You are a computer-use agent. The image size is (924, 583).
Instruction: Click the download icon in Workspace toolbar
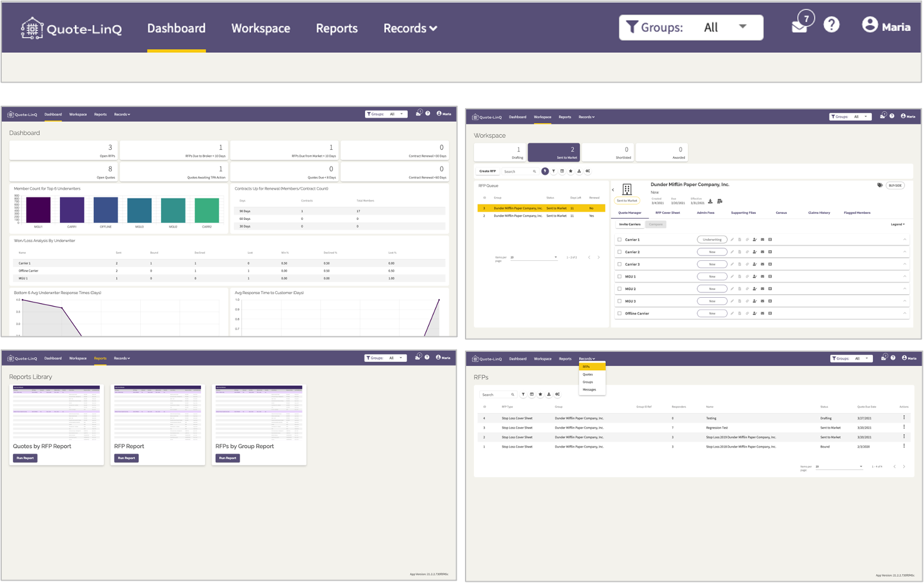click(x=579, y=171)
